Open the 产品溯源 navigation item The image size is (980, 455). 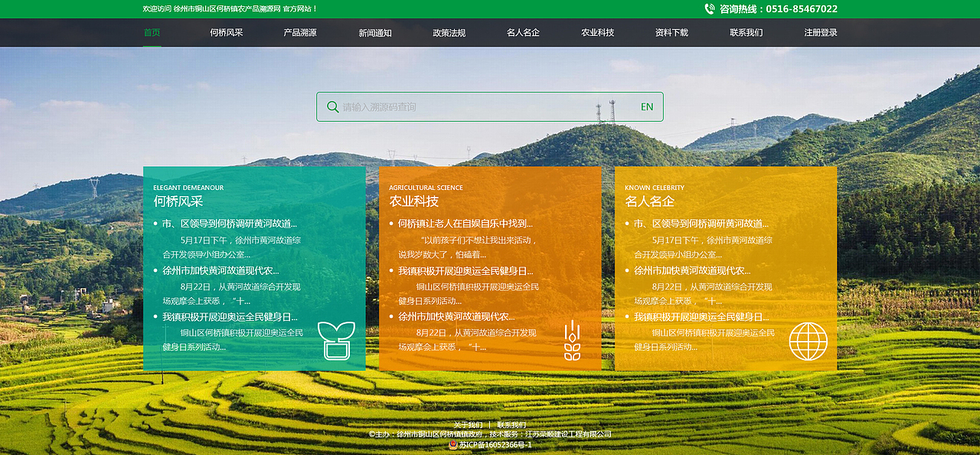[x=299, y=32]
